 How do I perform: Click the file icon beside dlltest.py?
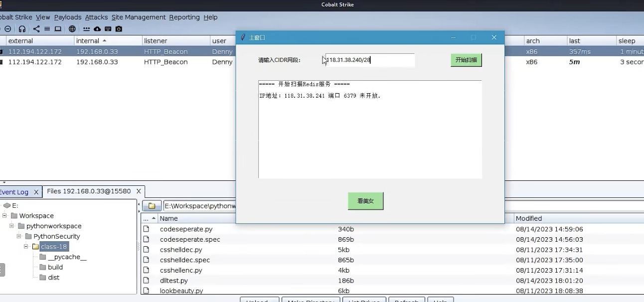point(147,281)
